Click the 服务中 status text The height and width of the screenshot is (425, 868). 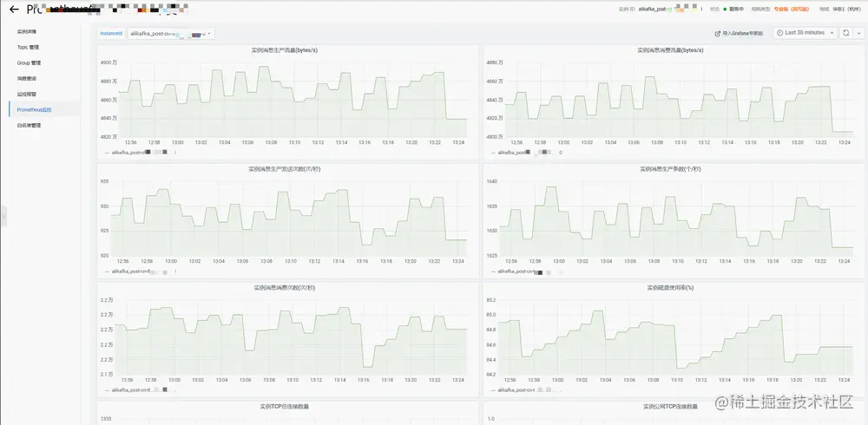click(x=738, y=10)
